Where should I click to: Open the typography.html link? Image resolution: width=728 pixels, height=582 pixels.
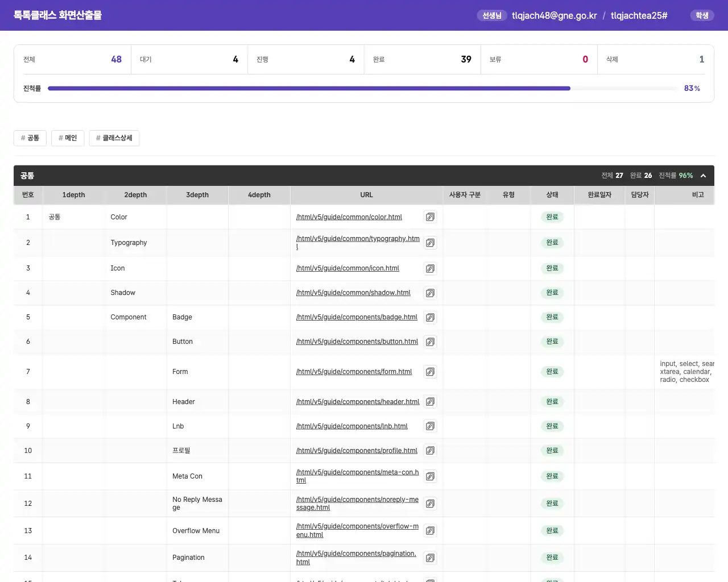click(x=358, y=243)
